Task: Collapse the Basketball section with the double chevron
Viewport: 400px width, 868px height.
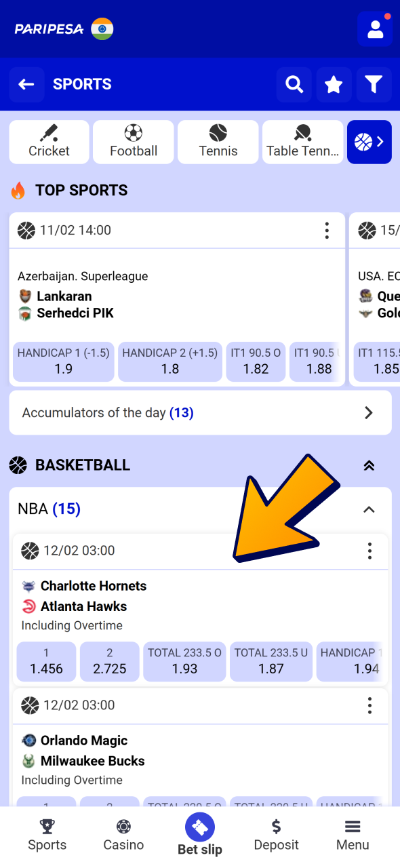Action: pyautogui.click(x=369, y=465)
